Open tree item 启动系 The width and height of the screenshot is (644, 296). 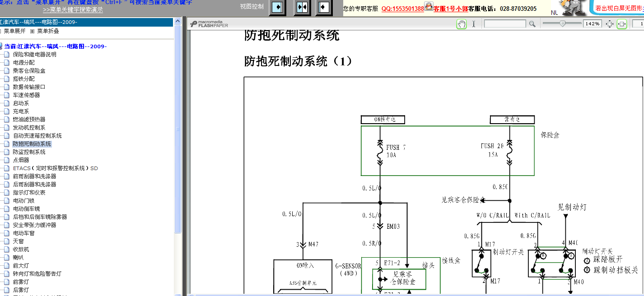pos(21,103)
